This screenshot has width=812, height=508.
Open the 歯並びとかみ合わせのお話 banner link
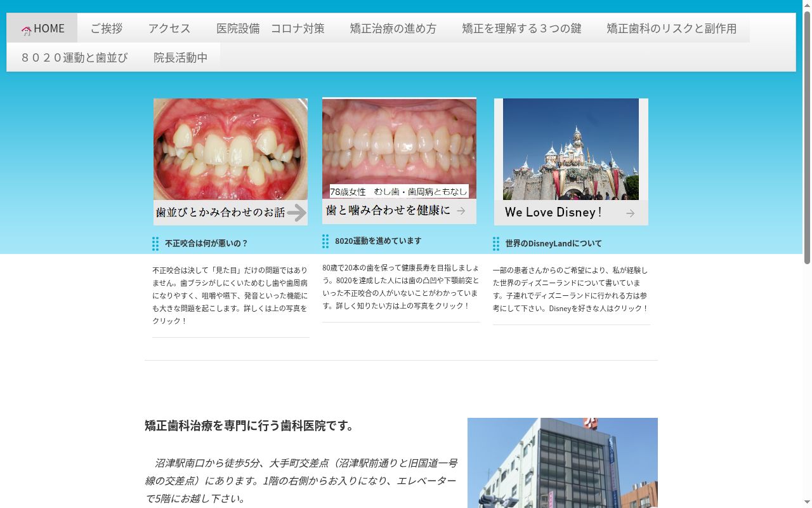[x=230, y=213]
